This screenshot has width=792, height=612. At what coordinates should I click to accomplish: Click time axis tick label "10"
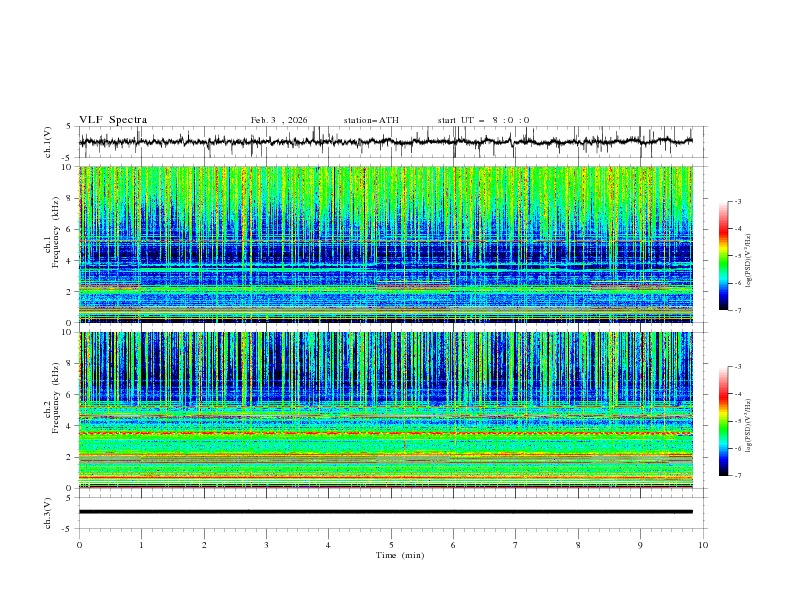[x=703, y=545]
